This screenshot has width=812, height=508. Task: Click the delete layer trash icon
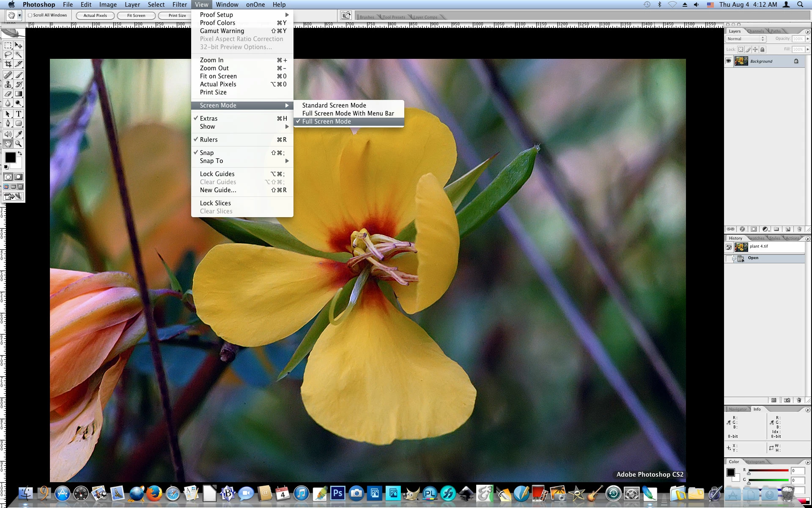click(x=799, y=229)
